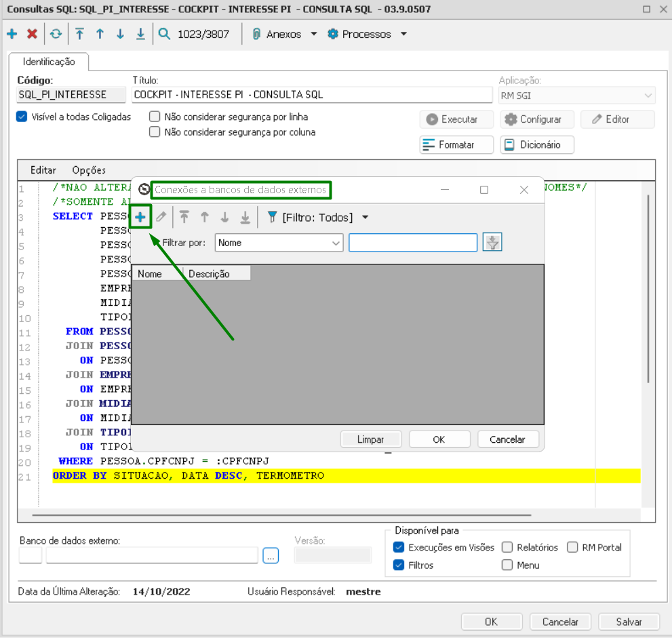Click the funnel Filtro icon
Screen dimensions: 672x638
pos(272,217)
